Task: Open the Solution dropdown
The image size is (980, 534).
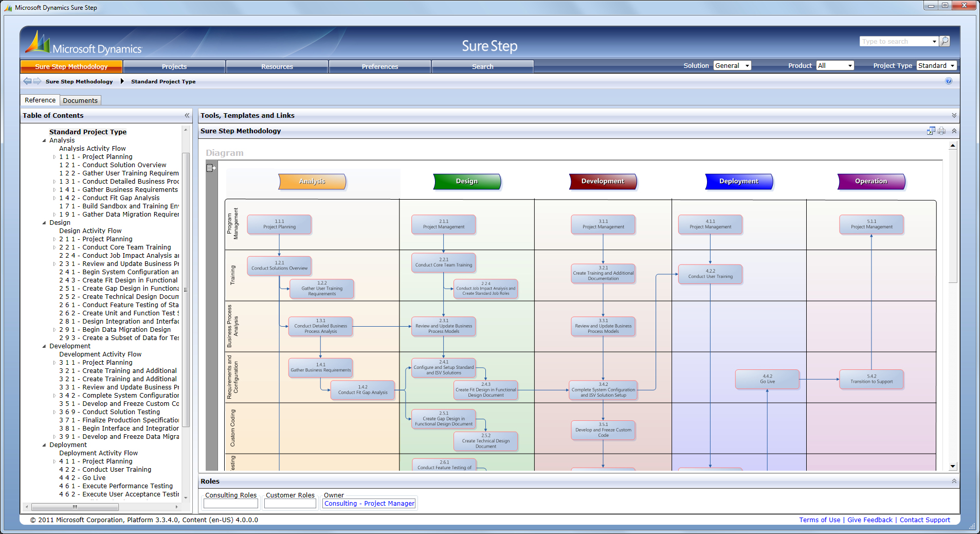Action: pos(732,65)
